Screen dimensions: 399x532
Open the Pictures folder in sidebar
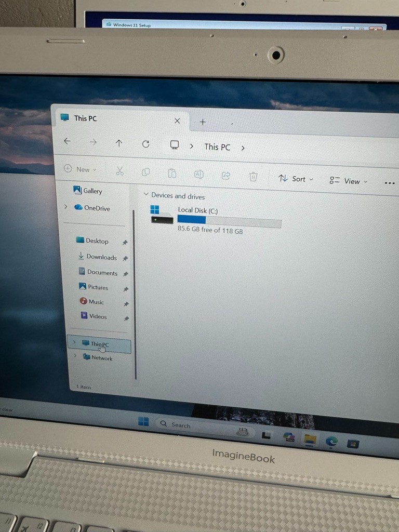coord(94,287)
